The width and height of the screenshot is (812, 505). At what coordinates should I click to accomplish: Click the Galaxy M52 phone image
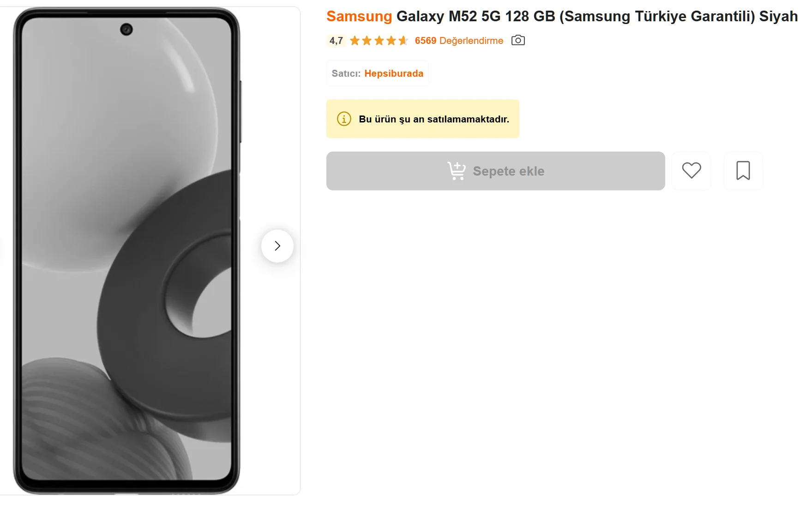coord(126,249)
